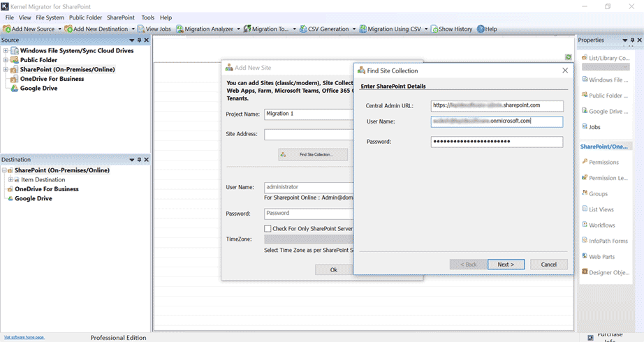Open the File menu
This screenshot has width=644, height=342.
[x=10, y=17]
